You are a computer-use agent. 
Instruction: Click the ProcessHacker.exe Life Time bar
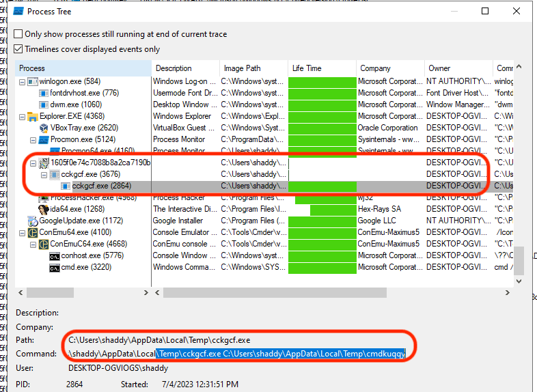tap(326, 199)
